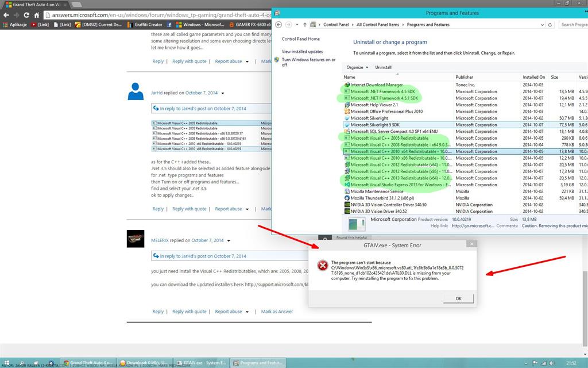Click OK in the GTAIV.exe error dialog
The width and height of the screenshot is (588, 368).
[x=458, y=298]
